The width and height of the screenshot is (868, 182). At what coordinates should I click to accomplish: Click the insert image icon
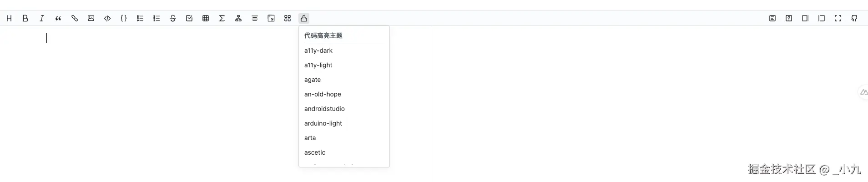point(91,18)
